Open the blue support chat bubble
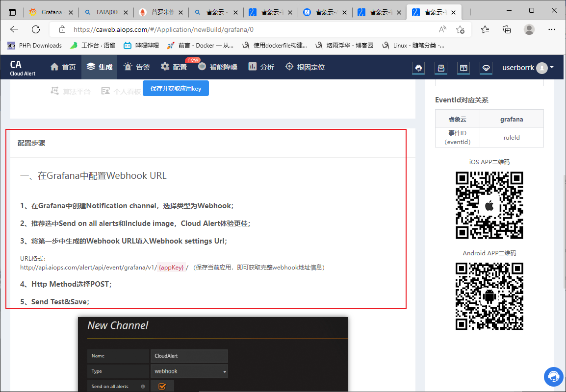Image resolution: width=566 pixels, height=392 pixels. pos(554,376)
